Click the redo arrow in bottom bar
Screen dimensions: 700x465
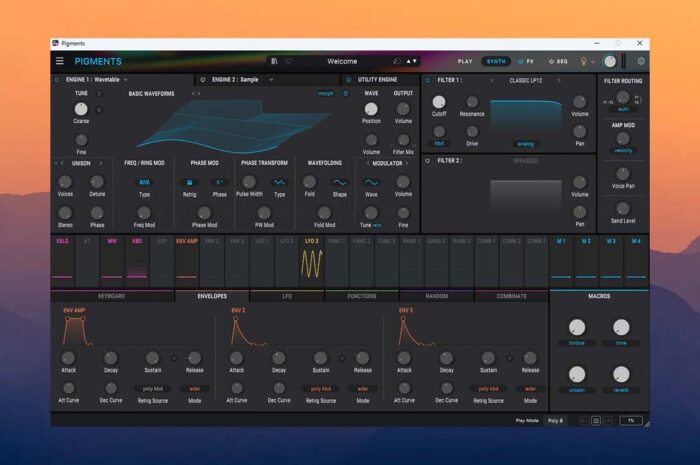[608, 420]
